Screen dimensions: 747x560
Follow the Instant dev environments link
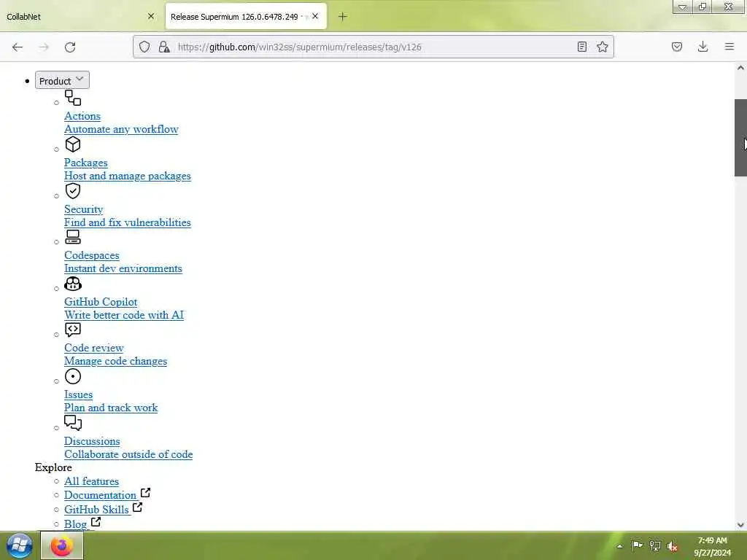click(123, 268)
